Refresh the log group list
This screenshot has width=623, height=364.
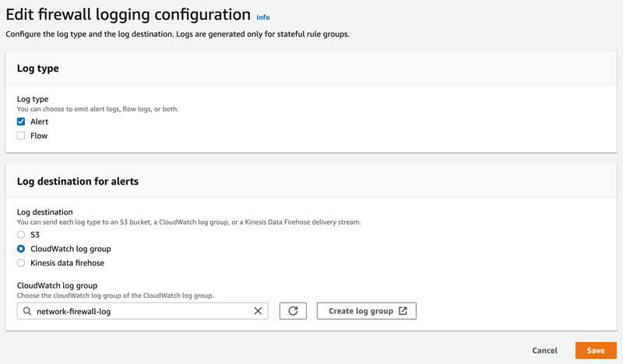293,311
